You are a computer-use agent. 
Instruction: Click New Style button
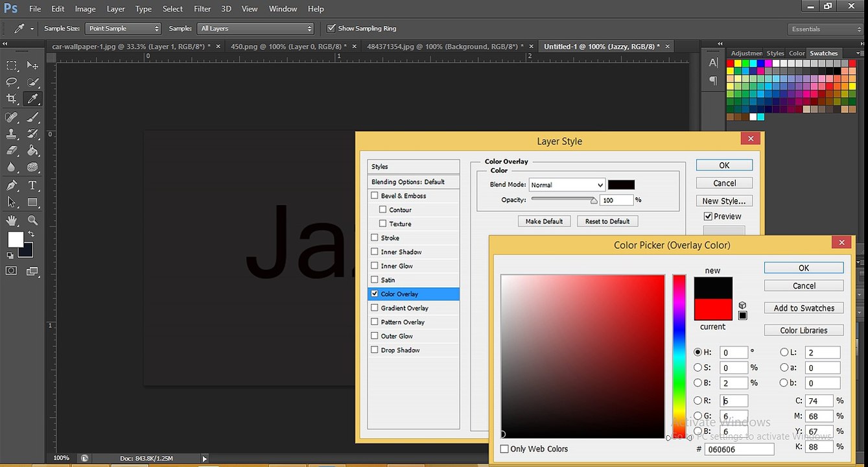(x=724, y=201)
